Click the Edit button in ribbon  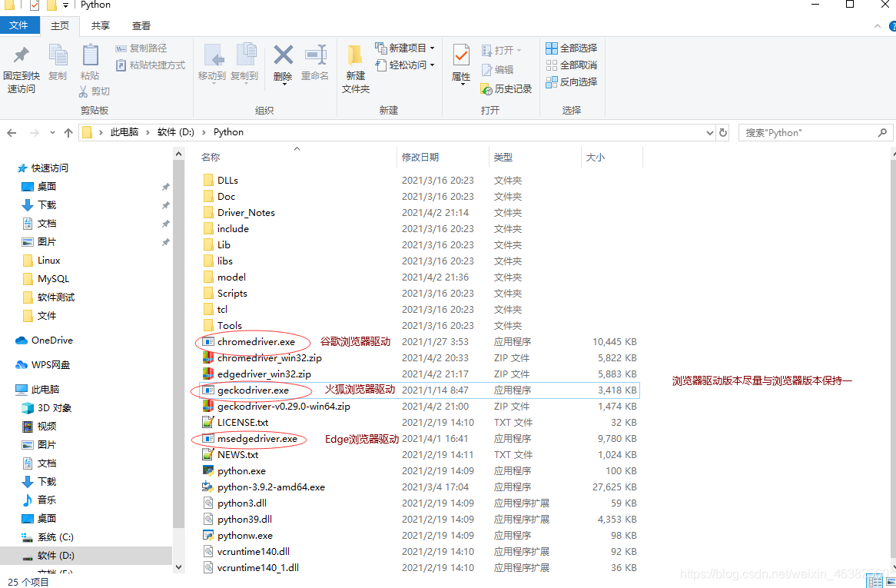(498, 70)
